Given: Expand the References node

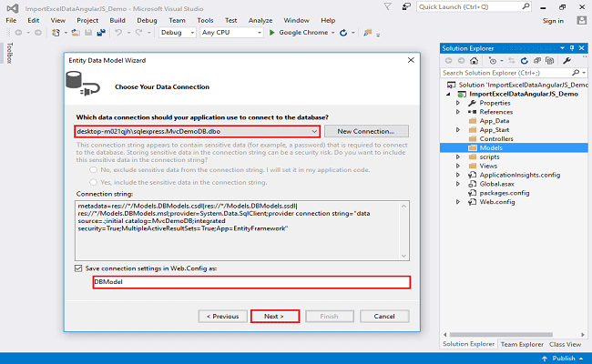Looking at the screenshot, I should [458, 112].
